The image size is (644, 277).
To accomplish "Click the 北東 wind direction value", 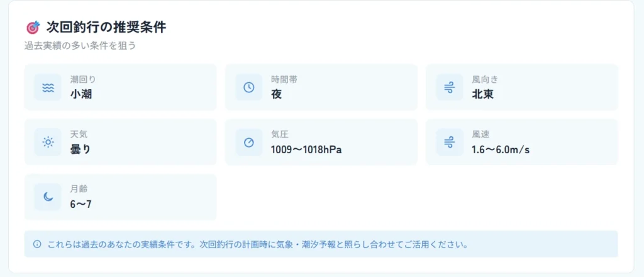I will 482,94.
